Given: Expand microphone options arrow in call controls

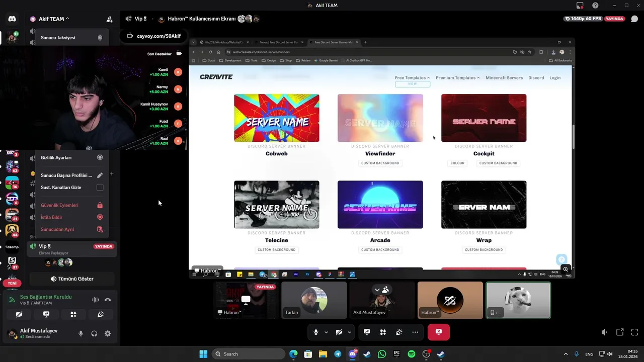Looking at the screenshot, I should click(x=326, y=332).
